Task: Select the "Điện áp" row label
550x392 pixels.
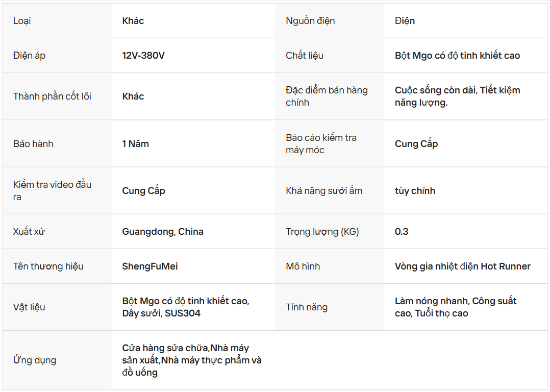Action: tap(29, 56)
